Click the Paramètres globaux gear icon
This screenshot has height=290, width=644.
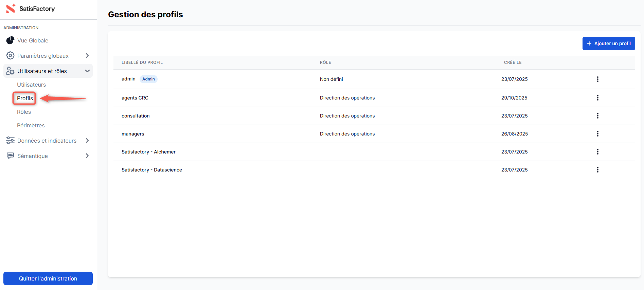tap(10, 56)
